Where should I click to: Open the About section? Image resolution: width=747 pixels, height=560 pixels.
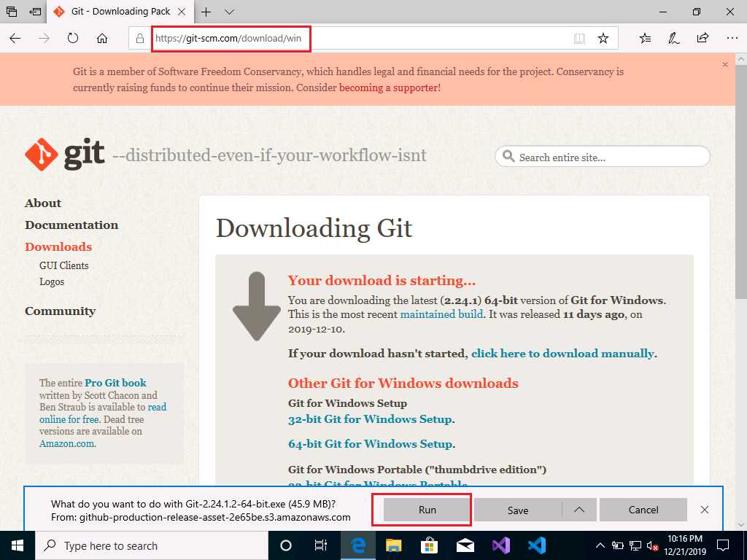tap(43, 203)
